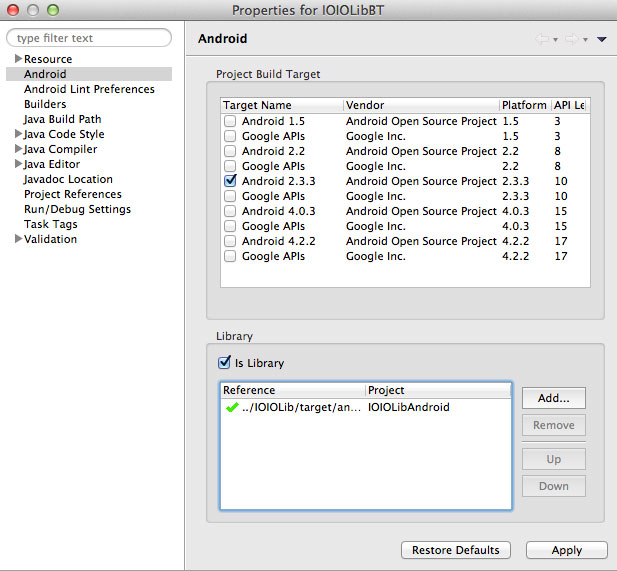617x571 pixels.
Task: Open the Javadoc Location page
Action: click(68, 179)
